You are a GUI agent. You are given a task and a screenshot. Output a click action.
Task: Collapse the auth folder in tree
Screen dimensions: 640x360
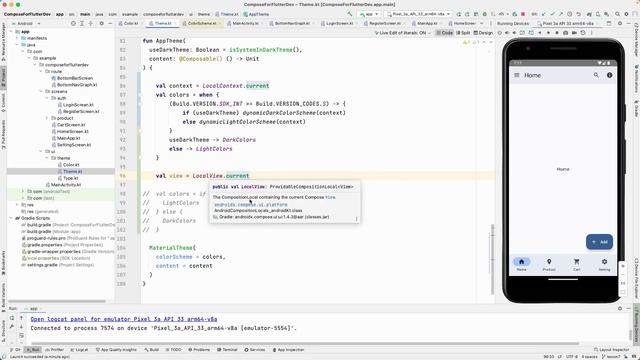click(x=47, y=98)
